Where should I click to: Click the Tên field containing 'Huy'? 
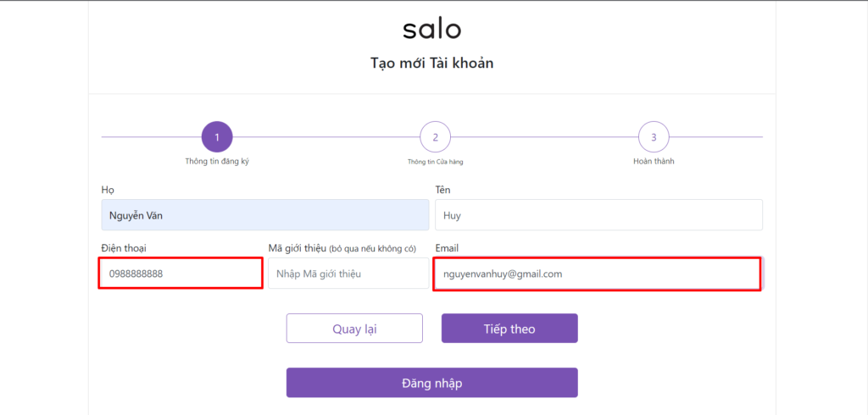pos(598,215)
